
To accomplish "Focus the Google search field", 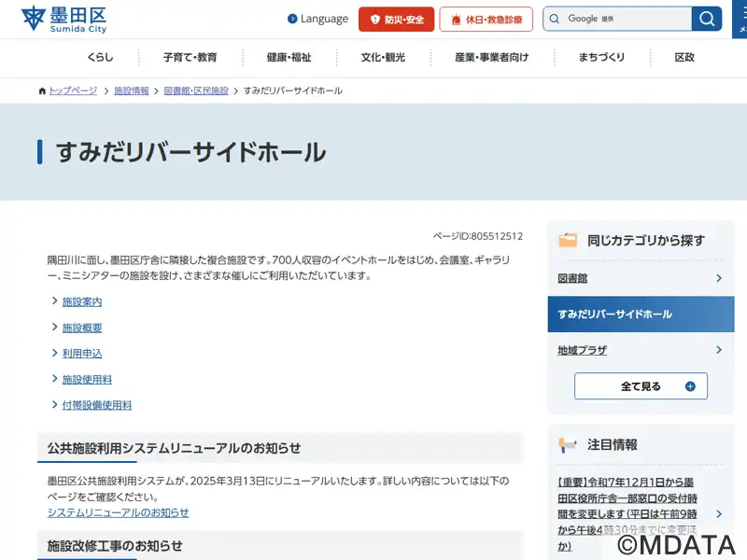I will 617,19.
